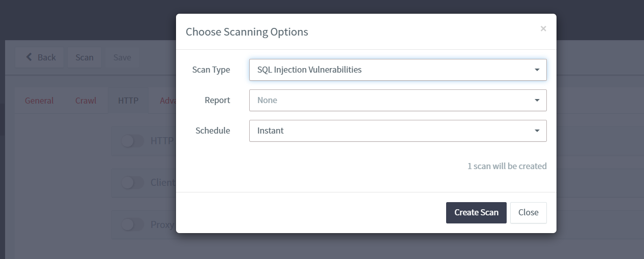Toggle the Client switch in settings
This screenshot has width=644, height=259.
pyautogui.click(x=133, y=182)
